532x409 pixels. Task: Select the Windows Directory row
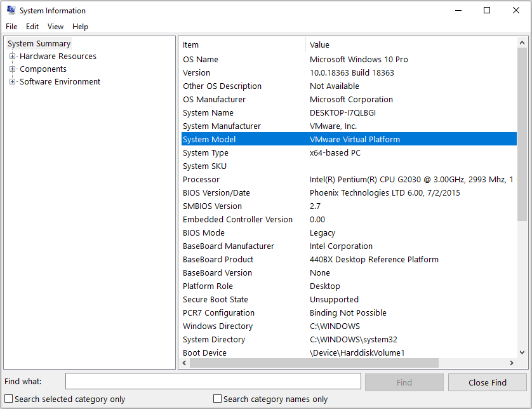[349, 326]
